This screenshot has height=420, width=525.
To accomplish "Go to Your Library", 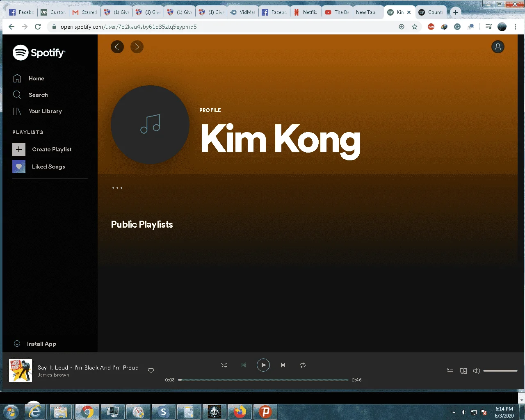I will (x=37, y=111).
